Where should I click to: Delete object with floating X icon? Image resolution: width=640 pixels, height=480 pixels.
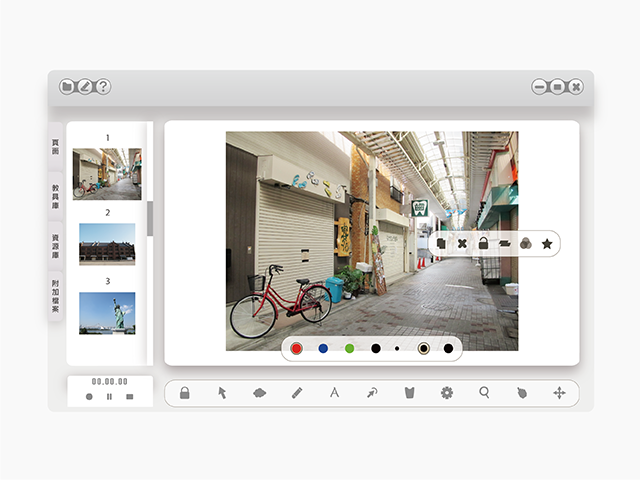pos(462,243)
